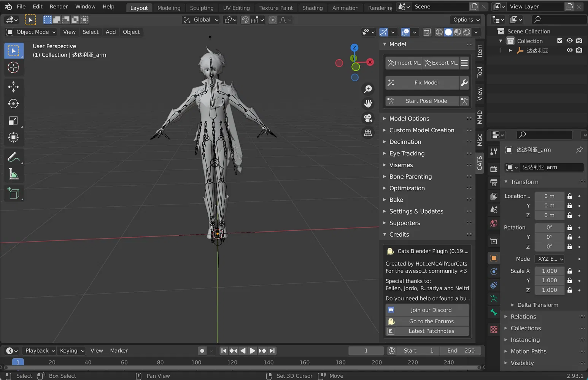Image resolution: width=588 pixels, height=380 pixels.
Task: Toggle camera view in viewport
Action: 368,118
